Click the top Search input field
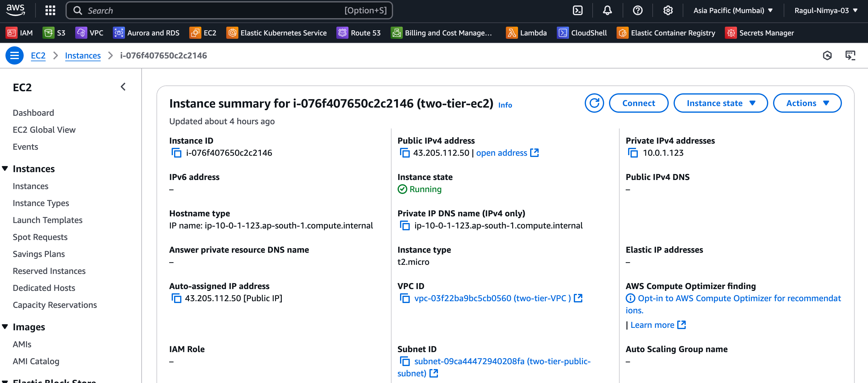The width and height of the screenshot is (868, 383). tap(229, 10)
